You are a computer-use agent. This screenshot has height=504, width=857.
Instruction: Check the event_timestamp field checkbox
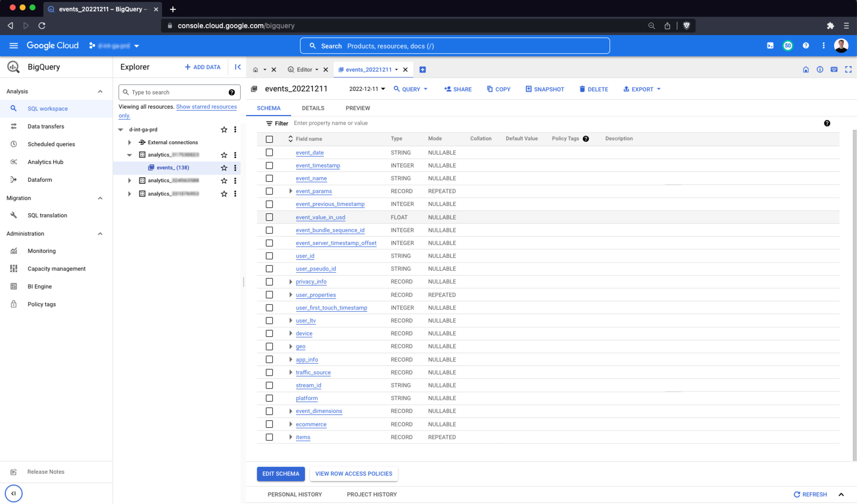pos(269,165)
